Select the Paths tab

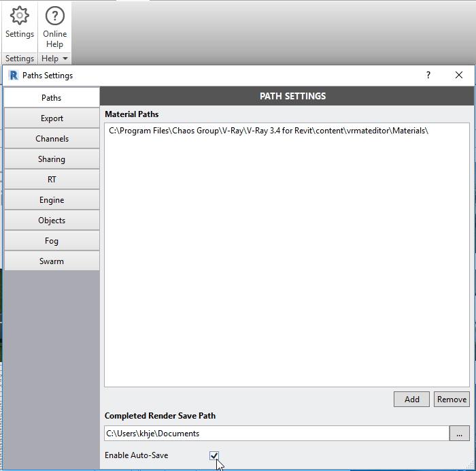52,97
